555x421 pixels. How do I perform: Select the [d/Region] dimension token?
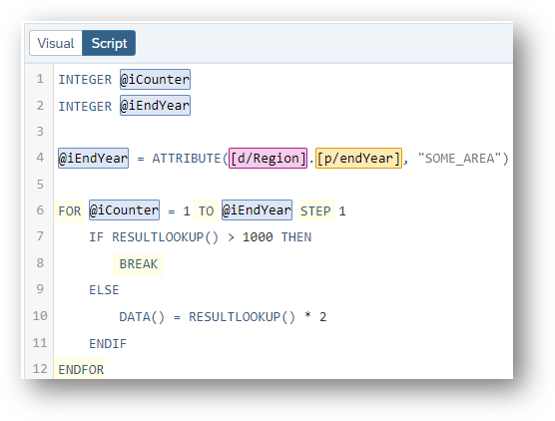point(268,158)
